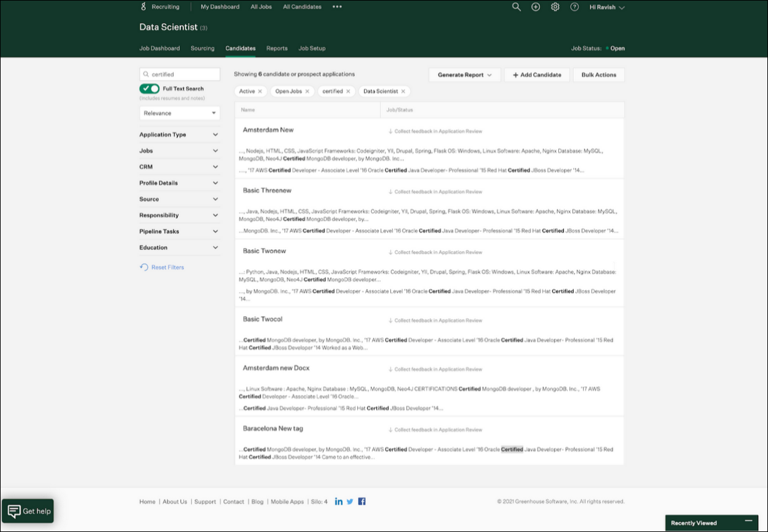Open the Relevance sort dropdown
Image resolution: width=768 pixels, height=532 pixels.
point(179,113)
